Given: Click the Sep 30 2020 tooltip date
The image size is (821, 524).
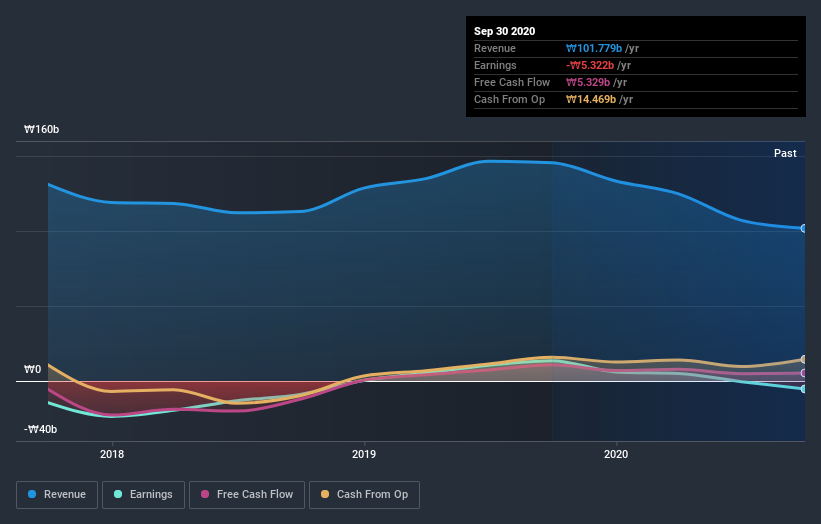Looking at the screenshot, I should (504, 31).
